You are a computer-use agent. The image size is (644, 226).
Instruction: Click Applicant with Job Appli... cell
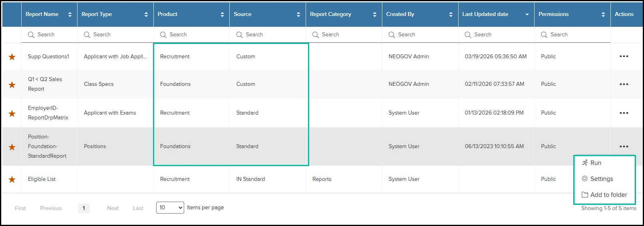pyautogui.click(x=115, y=56)
